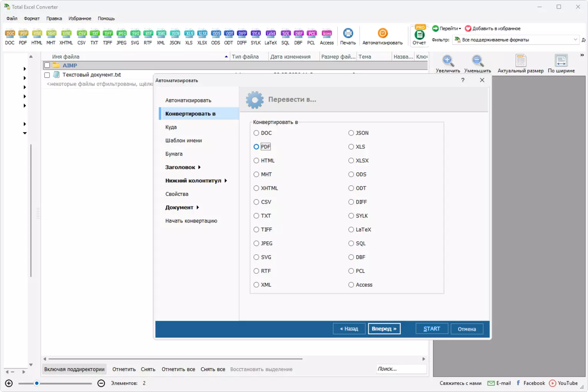Go to the Куда settings page
588x392 pixels.
point(171,127)
